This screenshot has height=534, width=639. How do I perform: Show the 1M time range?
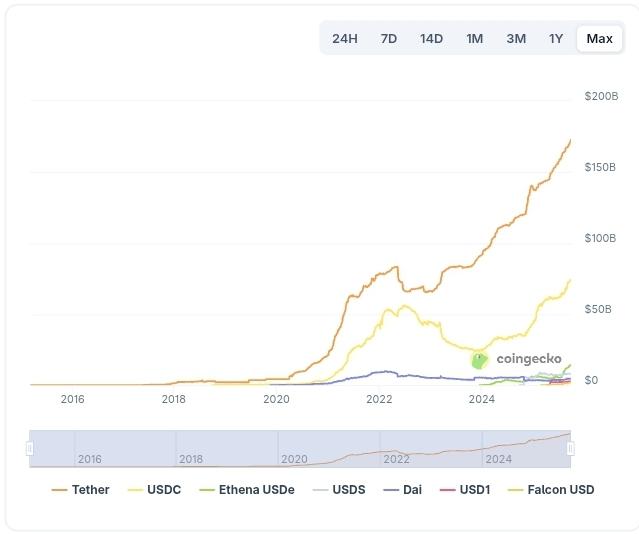pos(474,38)
